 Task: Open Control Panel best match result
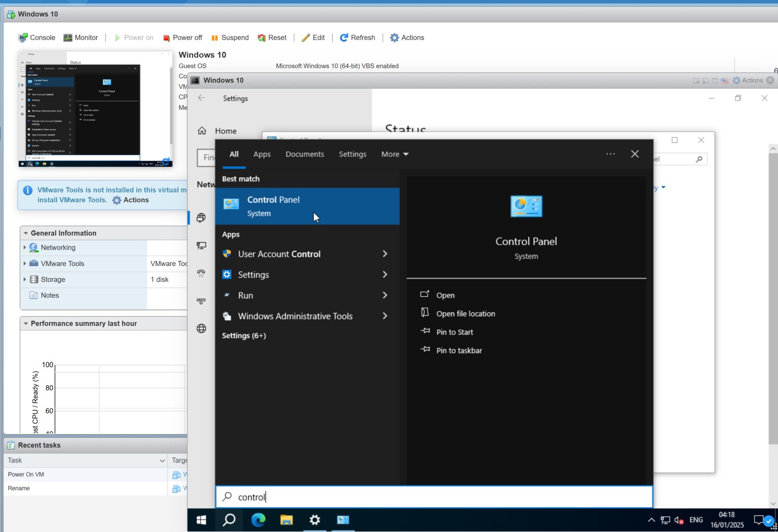point(307,206)
